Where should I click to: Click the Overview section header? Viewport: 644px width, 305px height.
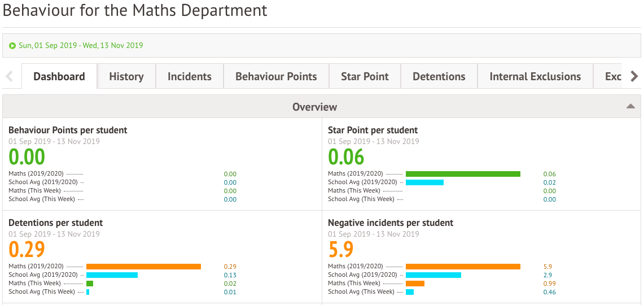tap(314, 107)
